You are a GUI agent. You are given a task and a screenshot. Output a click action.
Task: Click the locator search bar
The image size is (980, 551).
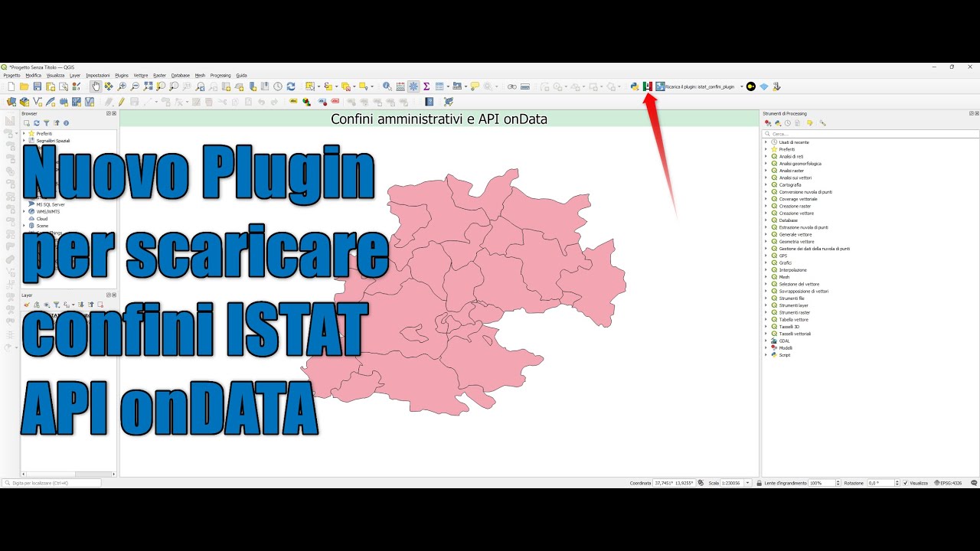(52, 483)
